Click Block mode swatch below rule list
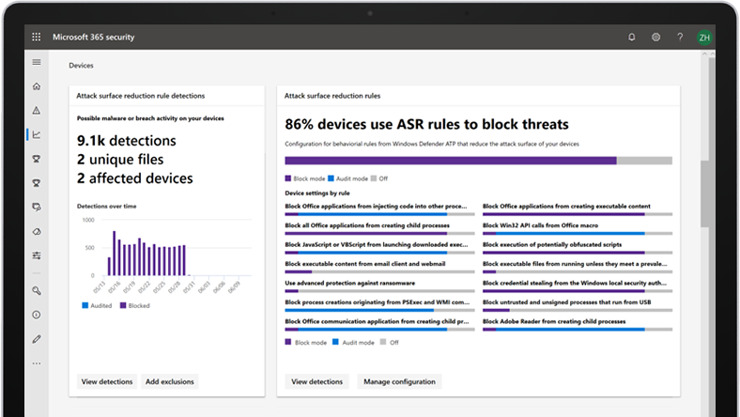 tap(288, 342)
